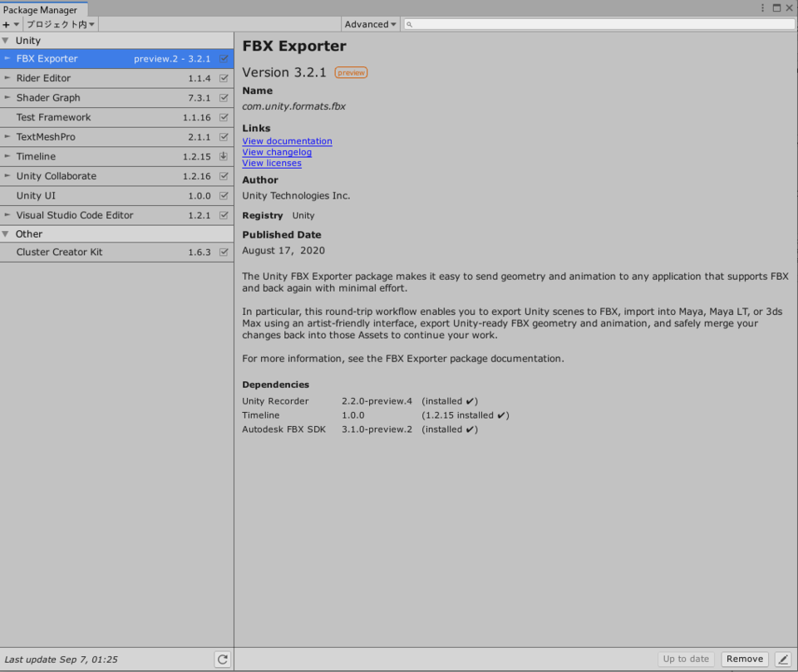This screenshot has width=798, height=672.
Task: Click the Unity Collaborate installed checkmark icon
Action: pyautogui.click(x=224, y=176)
